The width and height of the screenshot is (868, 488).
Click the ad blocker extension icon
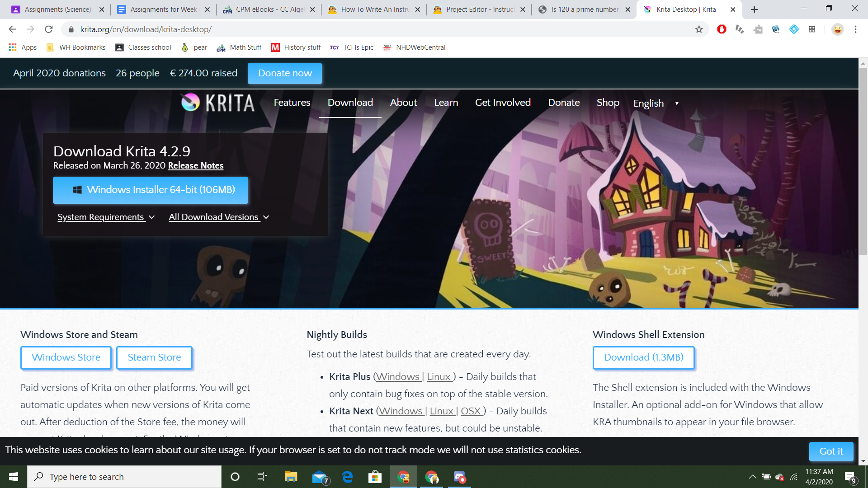point(722,29)
